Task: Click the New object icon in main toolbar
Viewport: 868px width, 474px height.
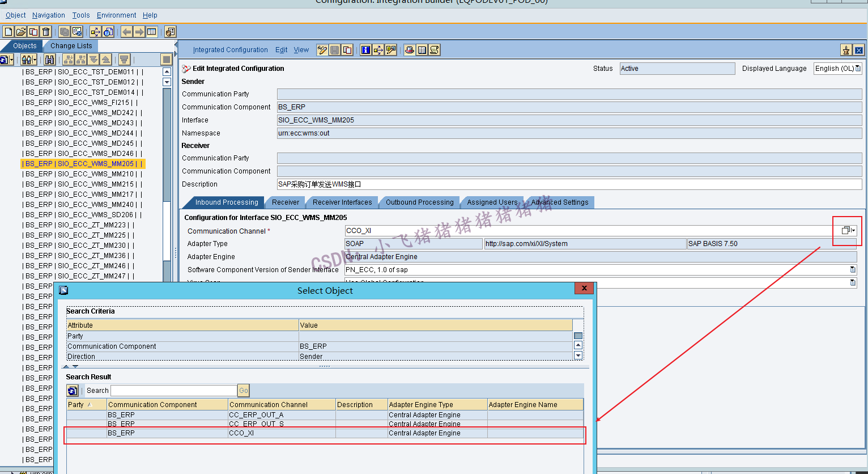Action: pos(8,32)
